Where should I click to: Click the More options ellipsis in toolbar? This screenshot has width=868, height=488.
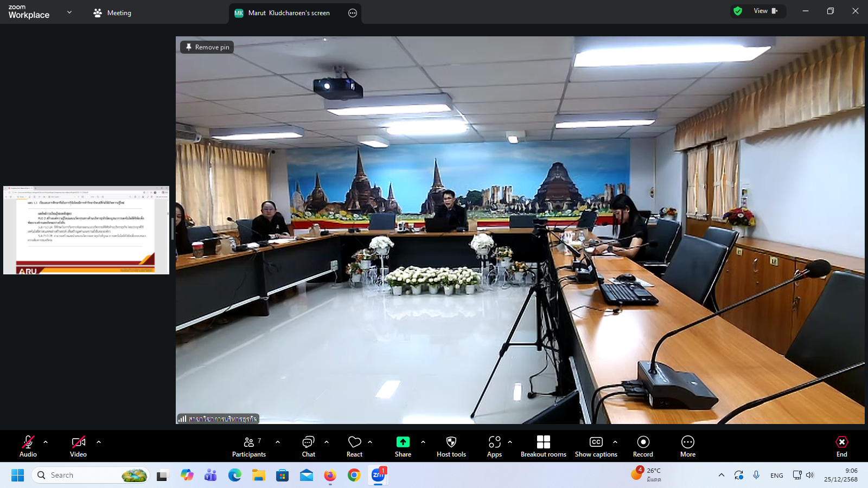pyautogui.click(x=687, y=446)
